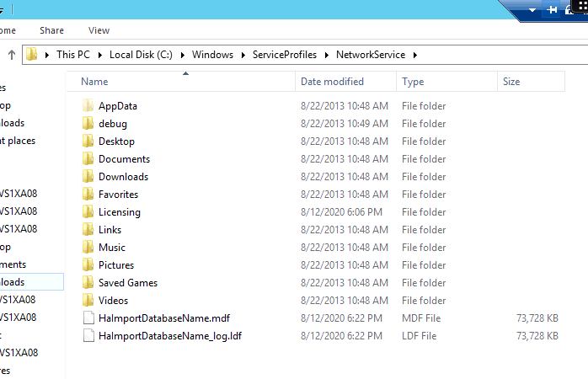Click NetworkService breadcrumb segment
This screenshot has height=379, width=588.
pyautogui.click(x=371, y=55)
